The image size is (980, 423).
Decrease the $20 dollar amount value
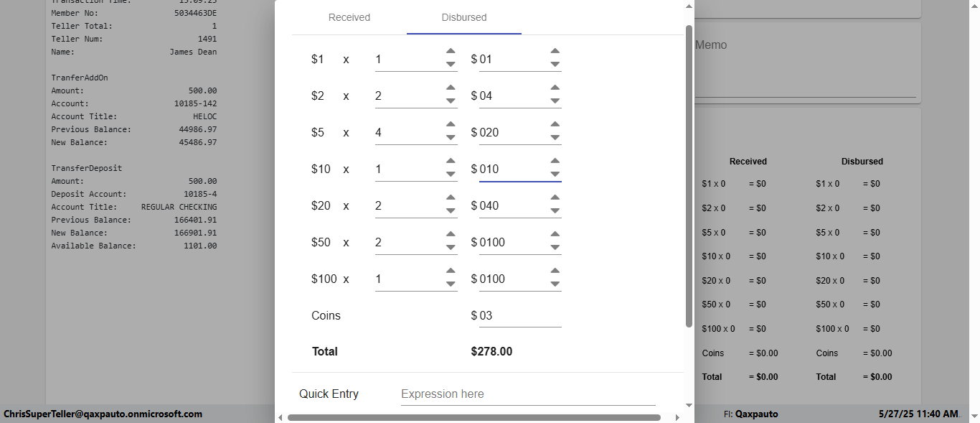[555, 211]
